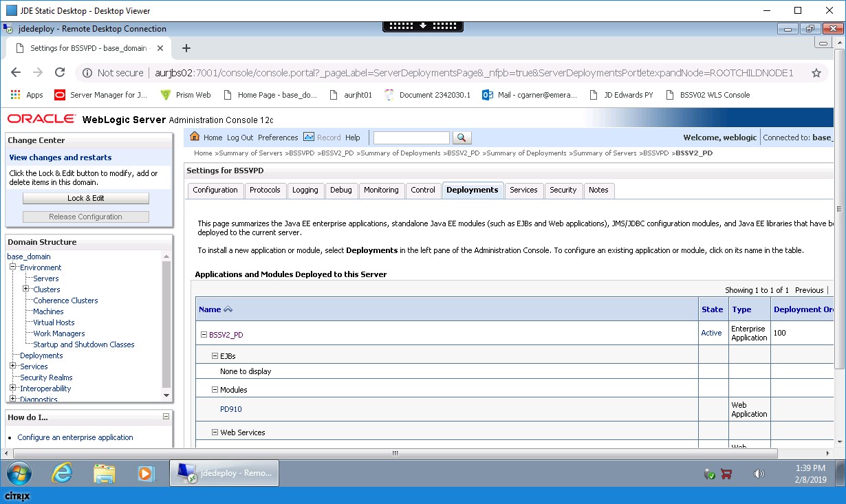Switch to the Security tab
The image size is (846, 504).
[x=563, y=190]
